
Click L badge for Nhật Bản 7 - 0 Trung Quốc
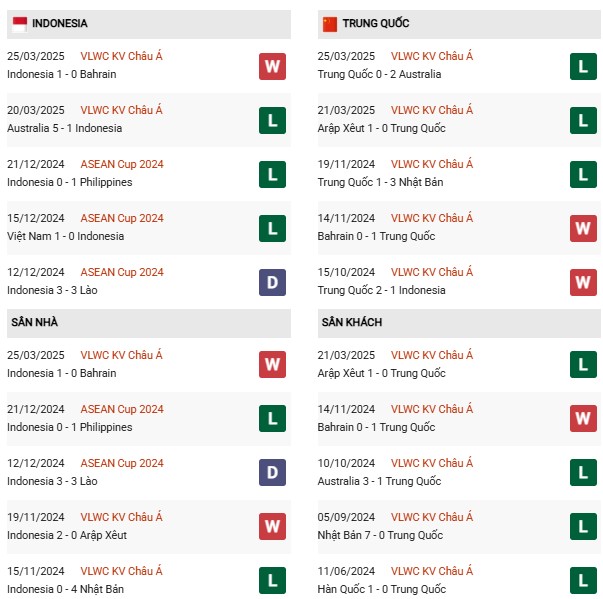pos(583,527)
